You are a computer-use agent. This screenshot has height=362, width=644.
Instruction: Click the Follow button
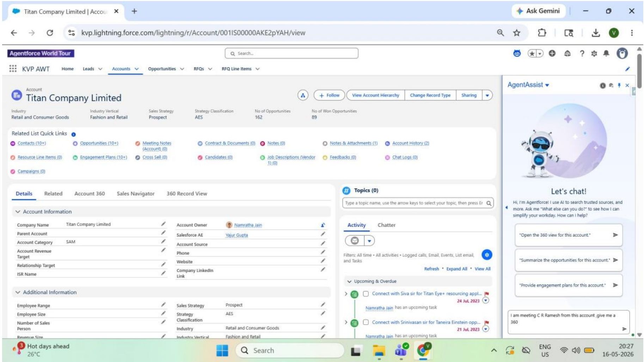[329, 95]
